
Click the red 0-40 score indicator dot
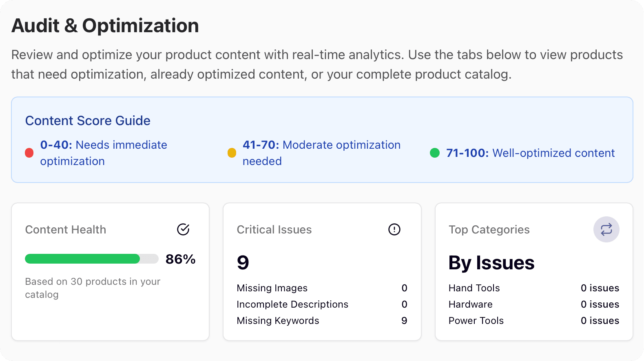tap(29, 153)
